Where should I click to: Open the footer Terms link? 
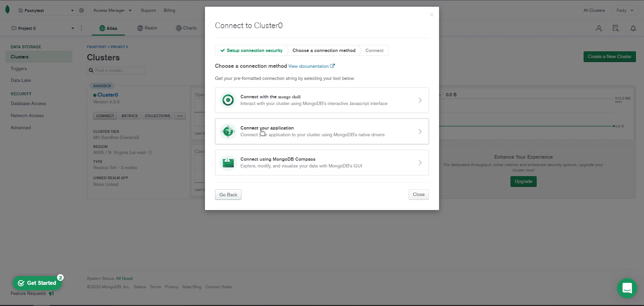pos(155,287)
